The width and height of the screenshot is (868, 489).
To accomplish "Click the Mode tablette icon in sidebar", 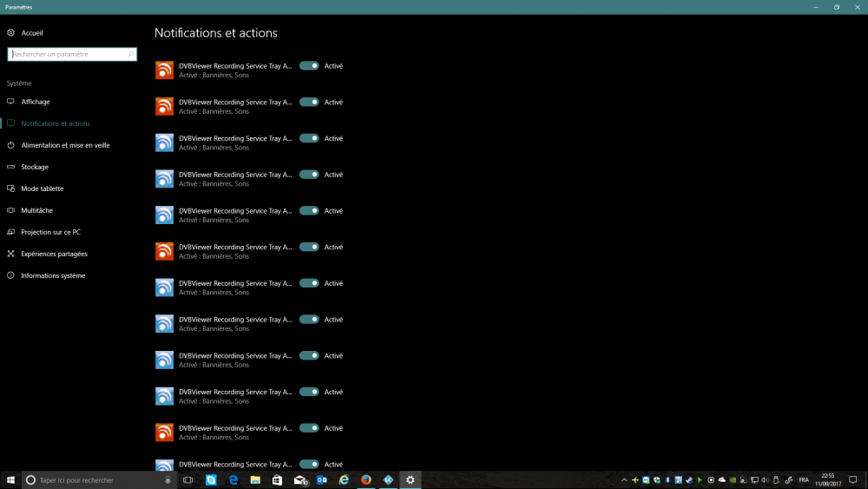I will (10, 188).
